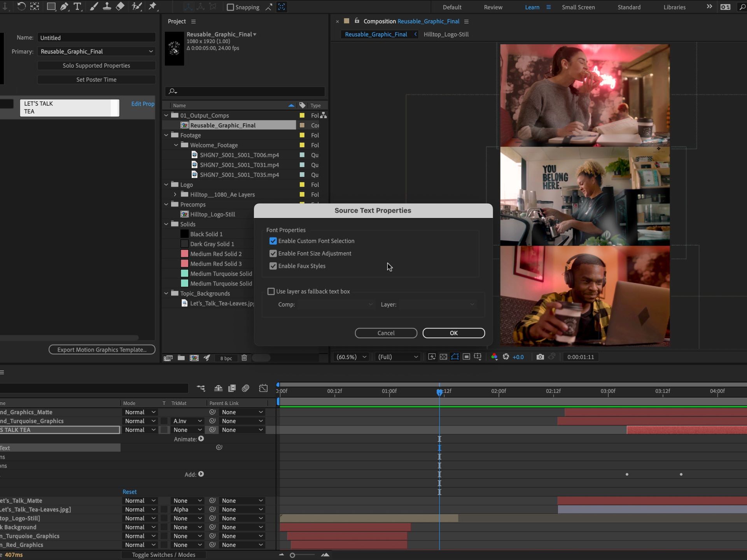Click the delete trash icon in Project panel

coord(244,358)
